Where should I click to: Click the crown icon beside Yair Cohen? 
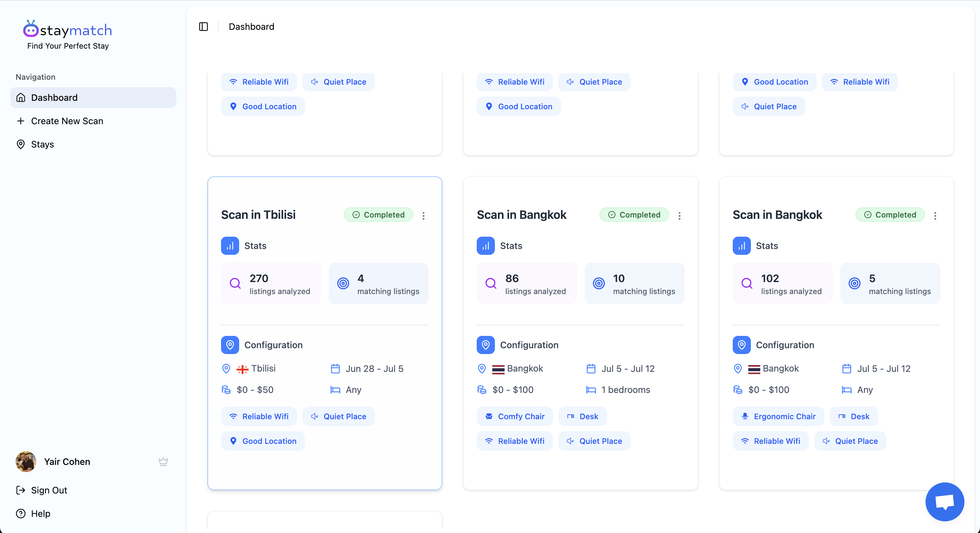point(163,461)
